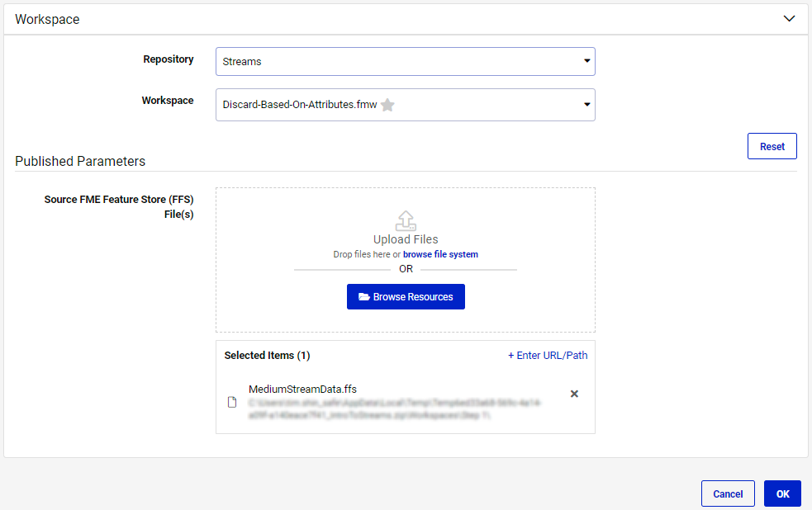Image resolution: width=812 pixels, height=510 pixels.
Task: Click the Browse Resources button
Action: [x=406, y=296]
